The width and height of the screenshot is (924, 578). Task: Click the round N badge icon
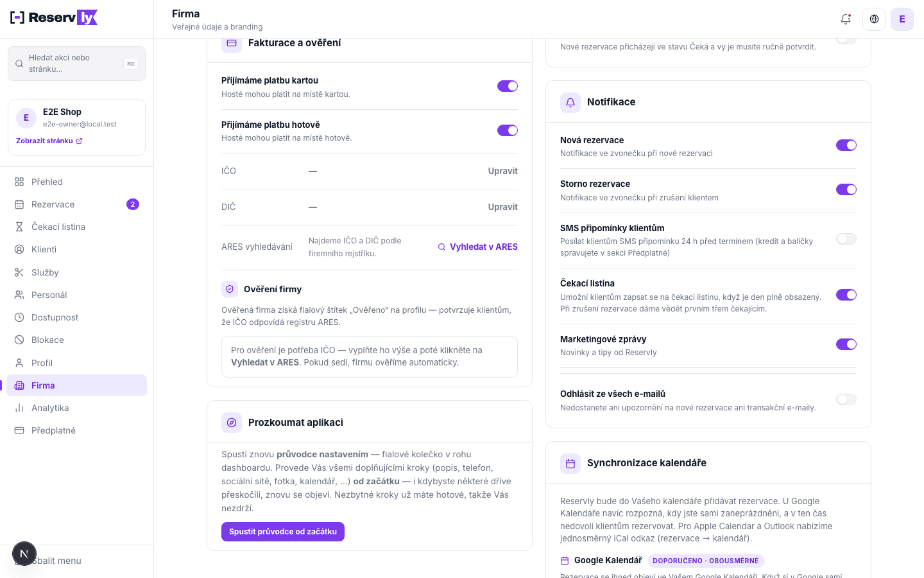point(24,554)
